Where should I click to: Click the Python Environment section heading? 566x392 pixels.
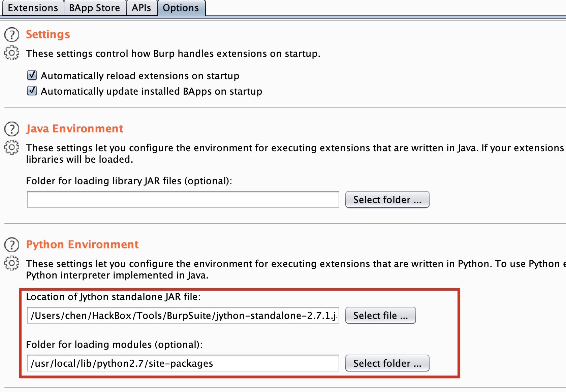pyautogui.click(x=82, y=244)
